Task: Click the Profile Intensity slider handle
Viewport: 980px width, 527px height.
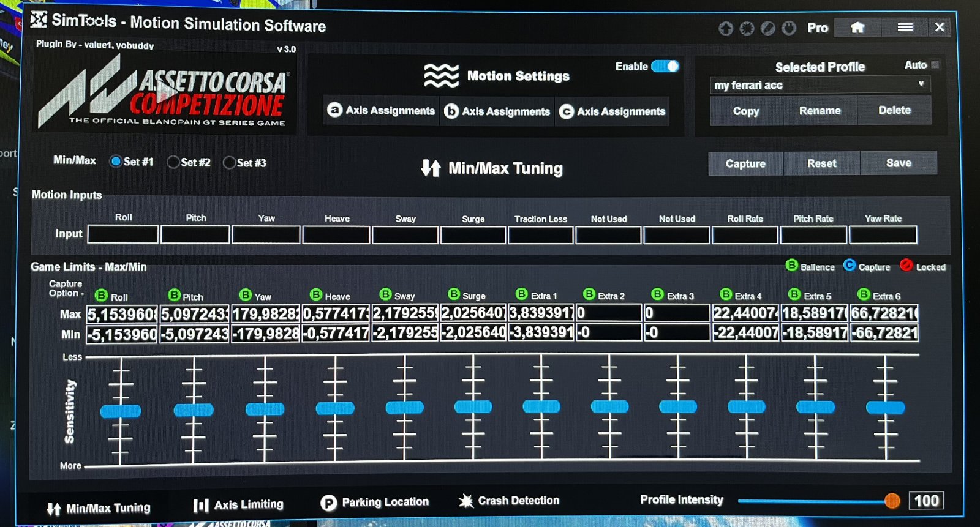Action: (892, 501)
